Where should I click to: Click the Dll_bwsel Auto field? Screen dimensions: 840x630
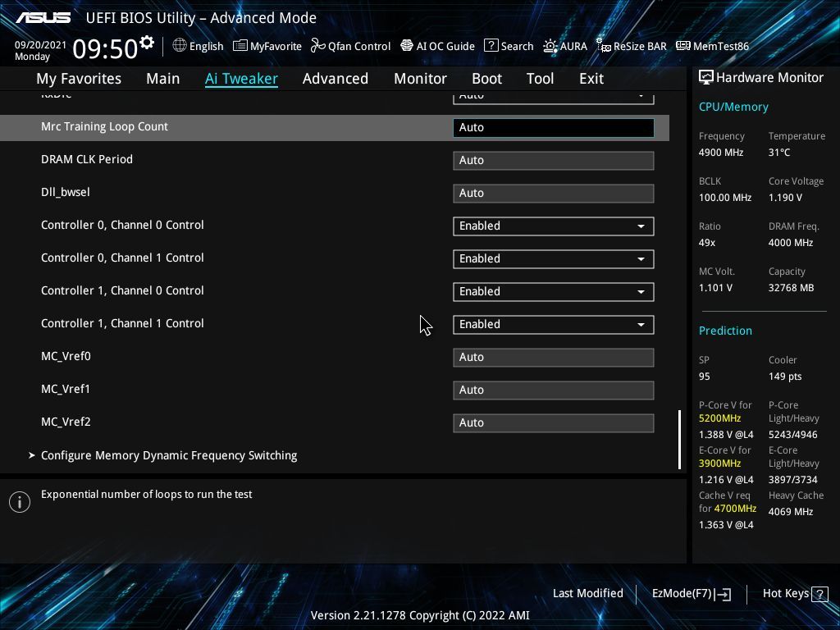(x=554, y=193)
